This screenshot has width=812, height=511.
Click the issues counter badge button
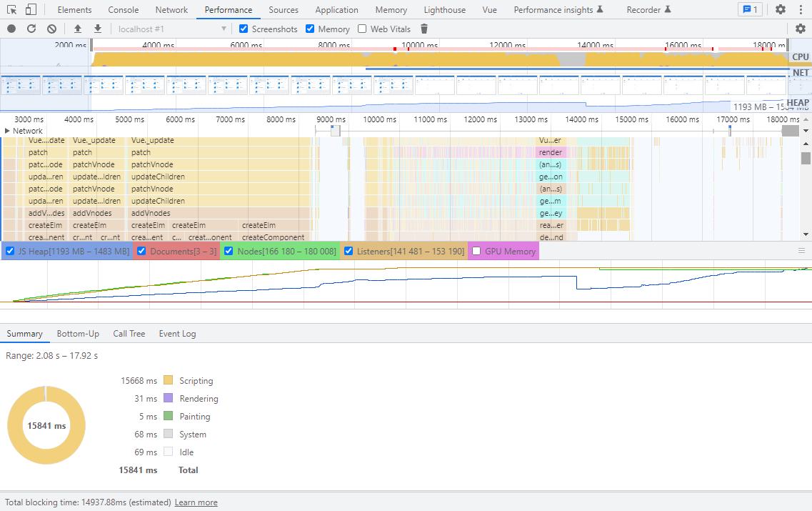750,9
